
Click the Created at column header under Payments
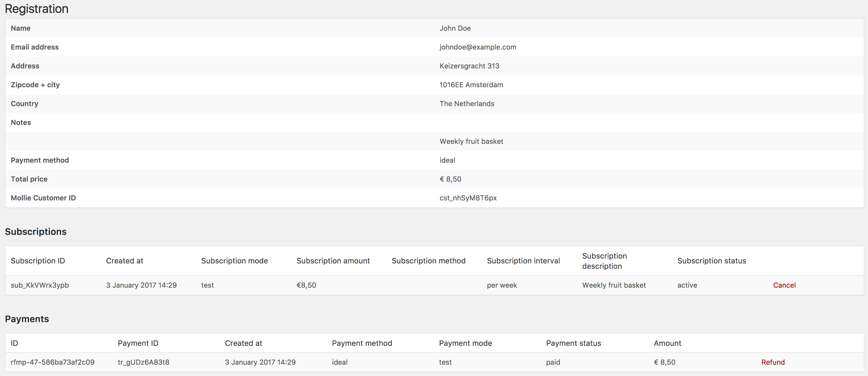(x=243, y=343)
